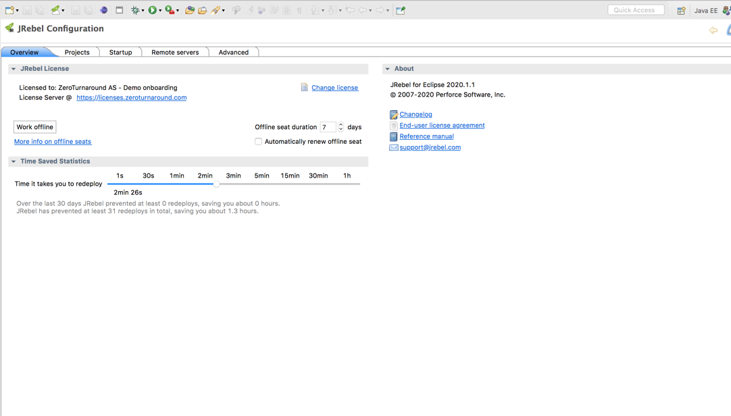Collapse the About section
731x416 pixels.
click(387, 69)
